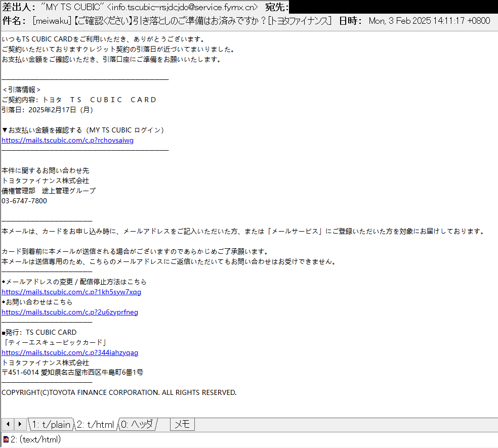This screenshot has height=448, width=498.
Task: Click the subject line starting with [meiwaku]
Action: (x=182, y=21)
